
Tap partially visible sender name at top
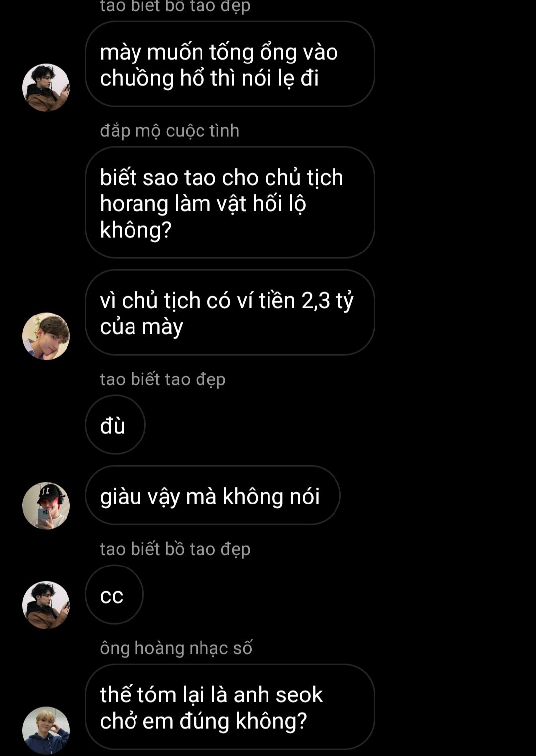click(175, 7)
